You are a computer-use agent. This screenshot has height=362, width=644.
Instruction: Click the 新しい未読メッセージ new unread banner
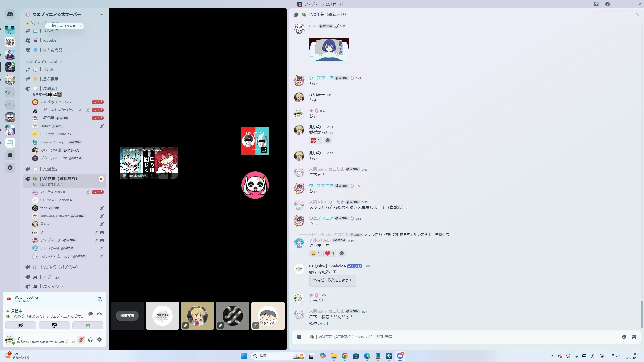coord(65,26)
